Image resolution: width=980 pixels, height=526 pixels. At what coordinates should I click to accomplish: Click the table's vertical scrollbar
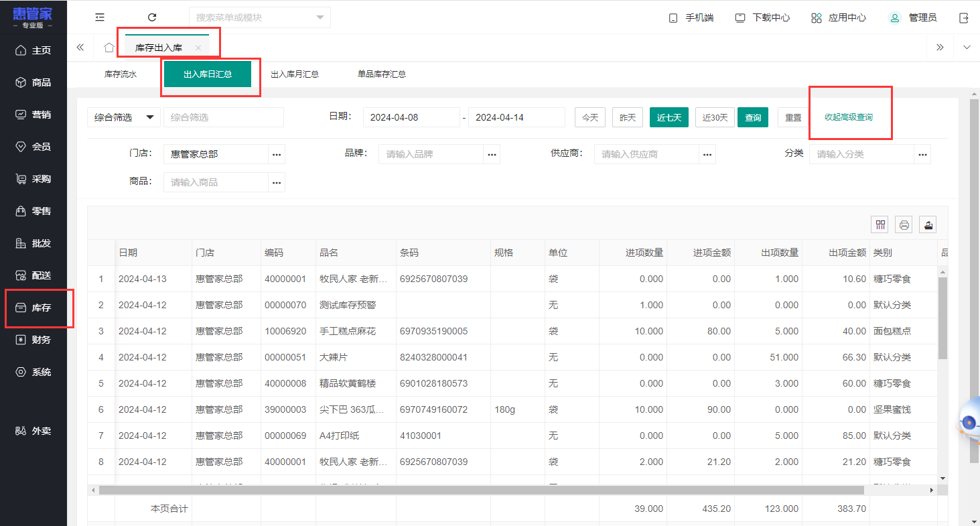click(942, 318)
